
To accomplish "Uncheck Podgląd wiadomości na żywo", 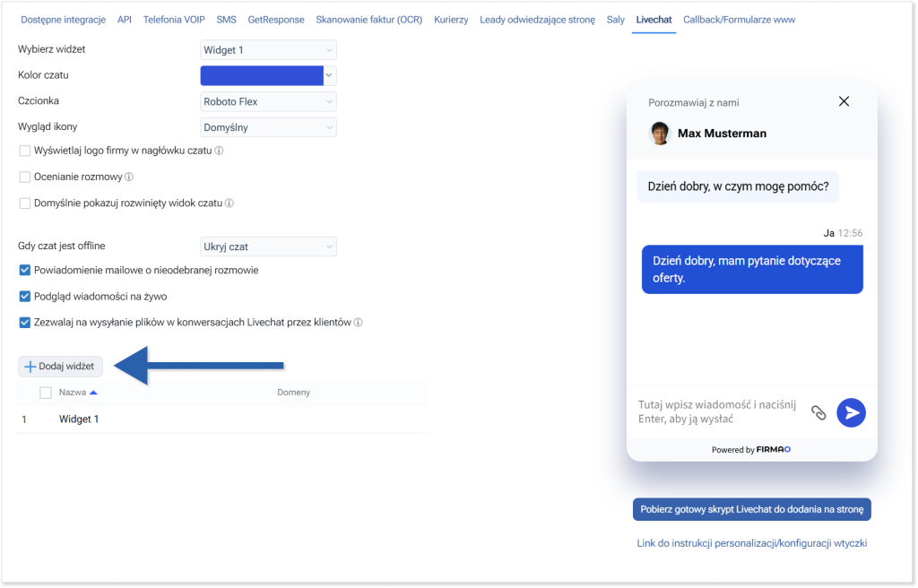I will 25,297.
